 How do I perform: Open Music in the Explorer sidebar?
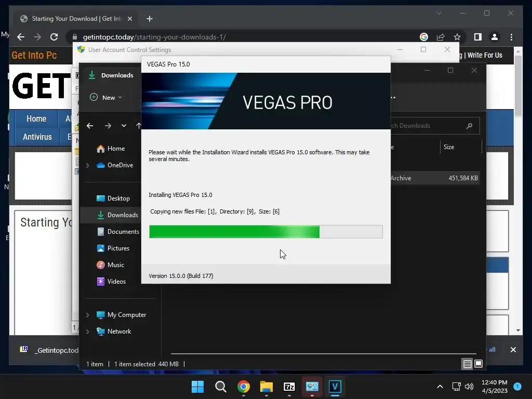pos(110,265)
